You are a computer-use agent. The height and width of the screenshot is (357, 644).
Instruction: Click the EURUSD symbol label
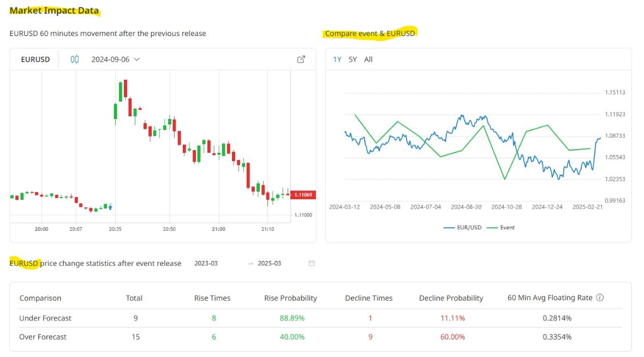(35, 59)
